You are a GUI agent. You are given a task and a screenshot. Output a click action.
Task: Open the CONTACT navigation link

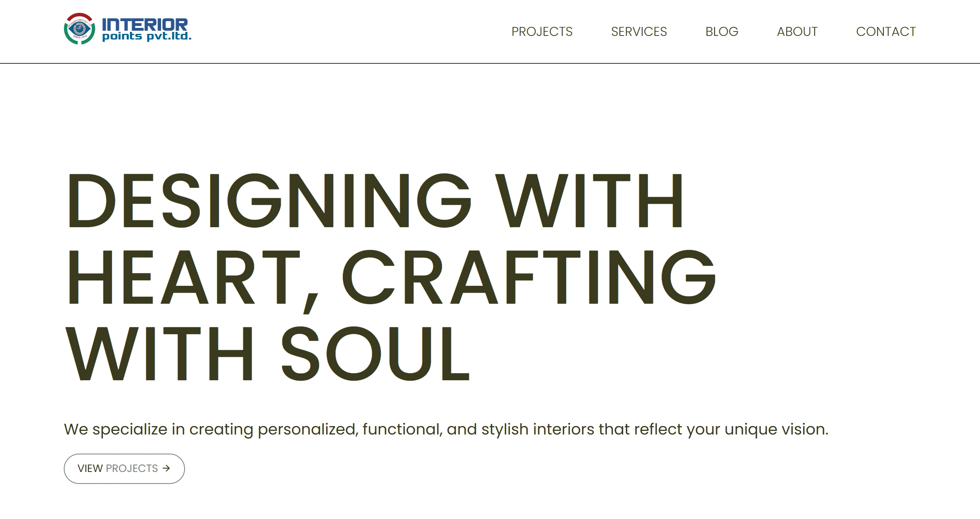click(x=886, y=31)
